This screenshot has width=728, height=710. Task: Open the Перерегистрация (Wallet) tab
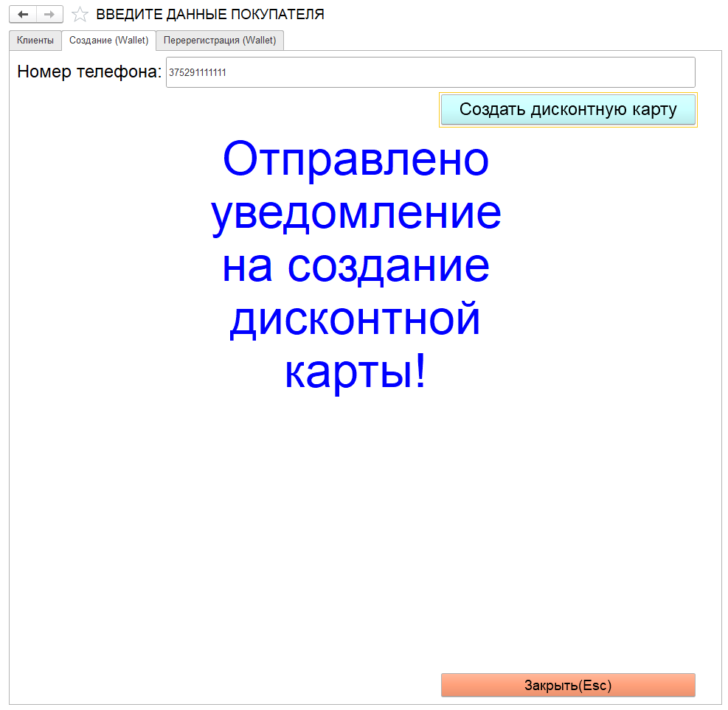pos(220,41)
